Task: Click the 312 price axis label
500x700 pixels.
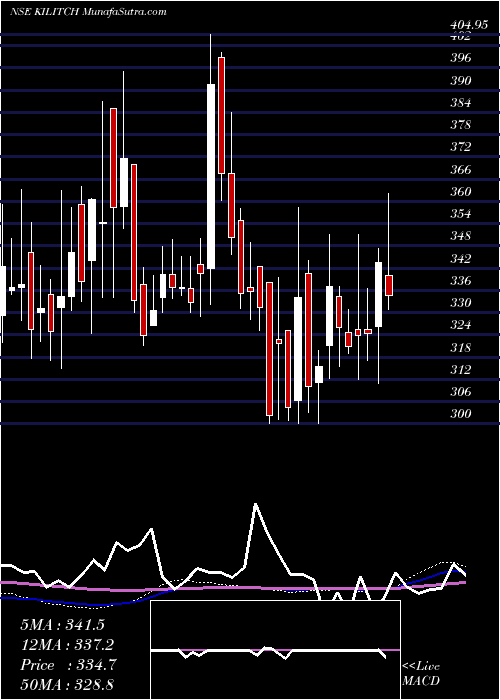Action: [x=461, y=370]
